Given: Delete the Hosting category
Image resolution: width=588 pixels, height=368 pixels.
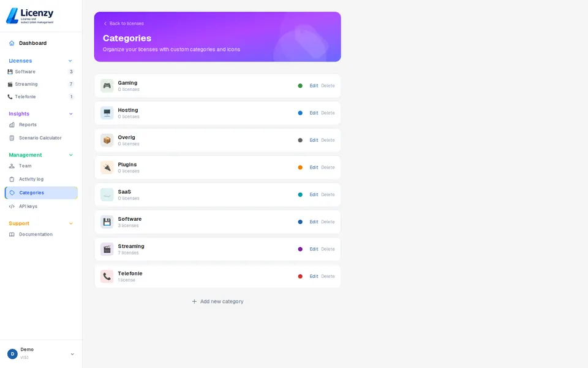Looking at the screenshot, I should 328,113.
